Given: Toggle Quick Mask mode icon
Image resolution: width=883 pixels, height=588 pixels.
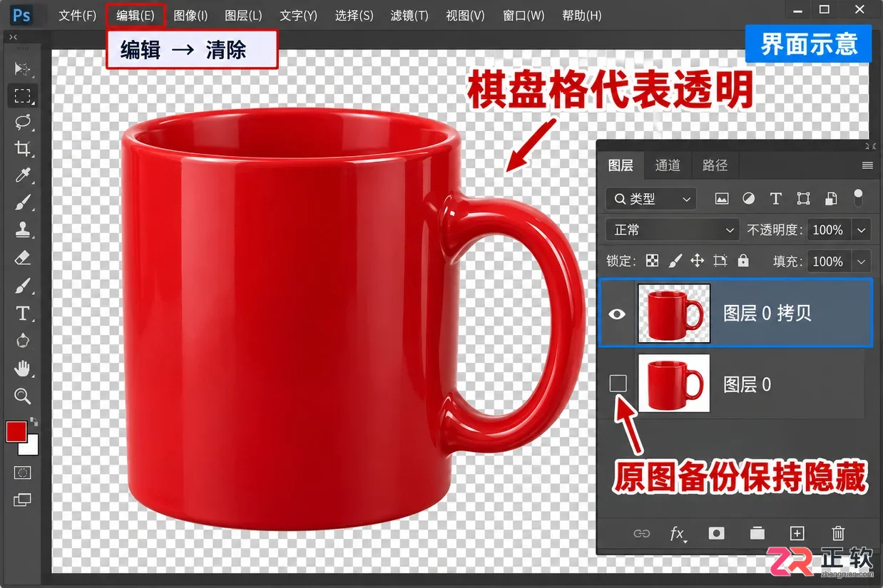Looking at the screenshot, I should [23, 473].
